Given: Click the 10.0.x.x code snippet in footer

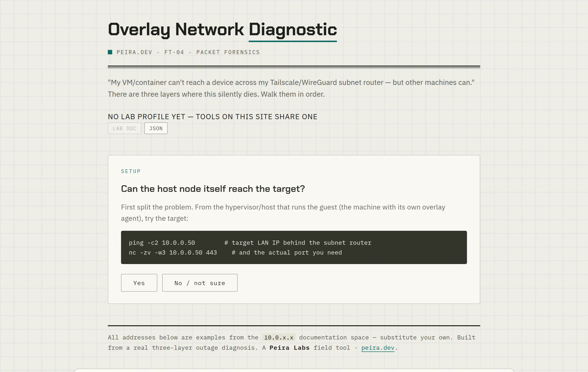Looking at the screenshot, I should point(279,337).
